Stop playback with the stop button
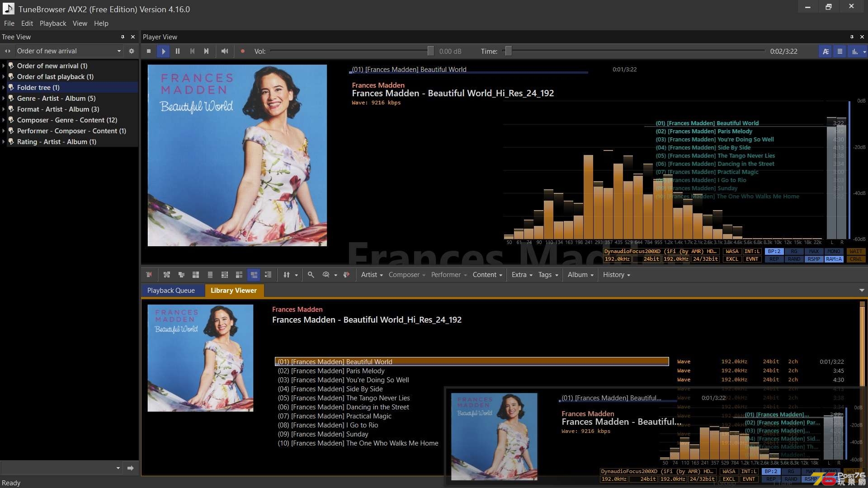Image resolution: width=868 pixels, height=488 pixels. click(149, 51)
